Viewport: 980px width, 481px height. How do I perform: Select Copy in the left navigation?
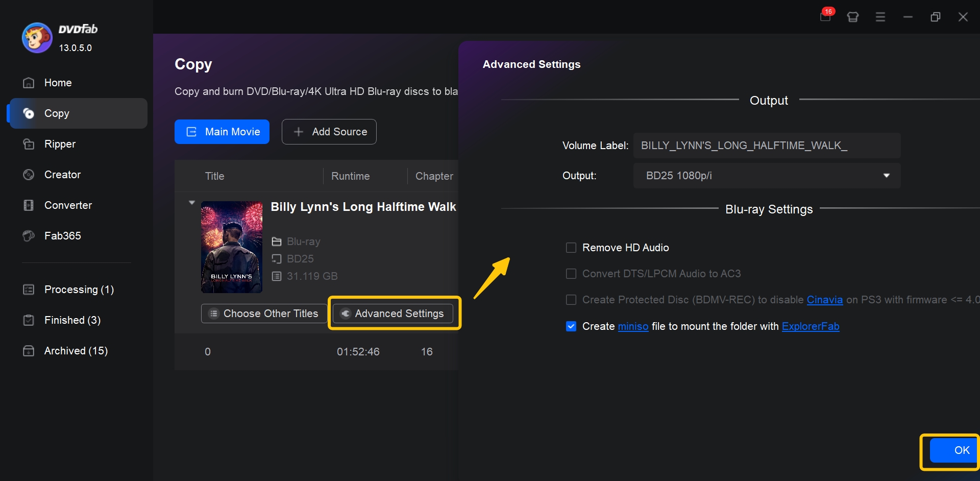point(57,113)
